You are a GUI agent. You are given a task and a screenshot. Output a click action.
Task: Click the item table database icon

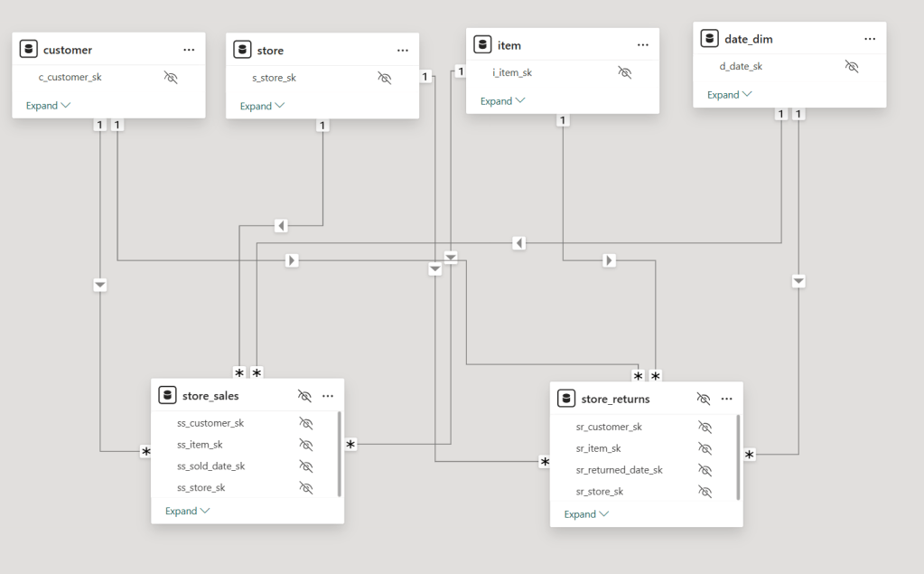point(482,45)
